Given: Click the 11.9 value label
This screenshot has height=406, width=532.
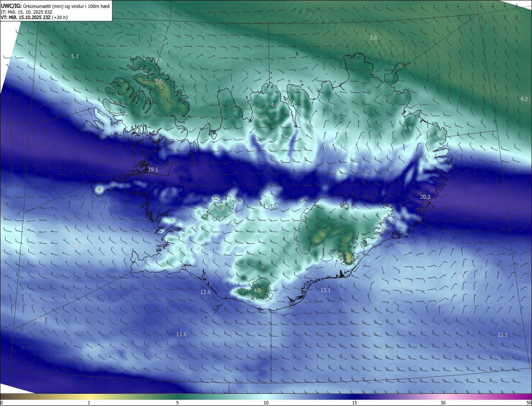Looking at the screenshot, I should pyautogui.click(x=39, y=320).
